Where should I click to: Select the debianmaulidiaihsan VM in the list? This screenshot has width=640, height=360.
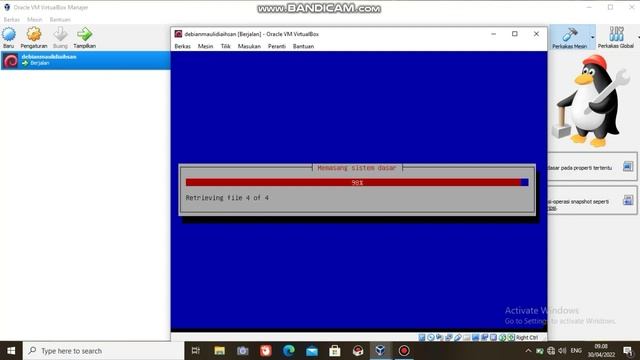[x=85, y=60]
